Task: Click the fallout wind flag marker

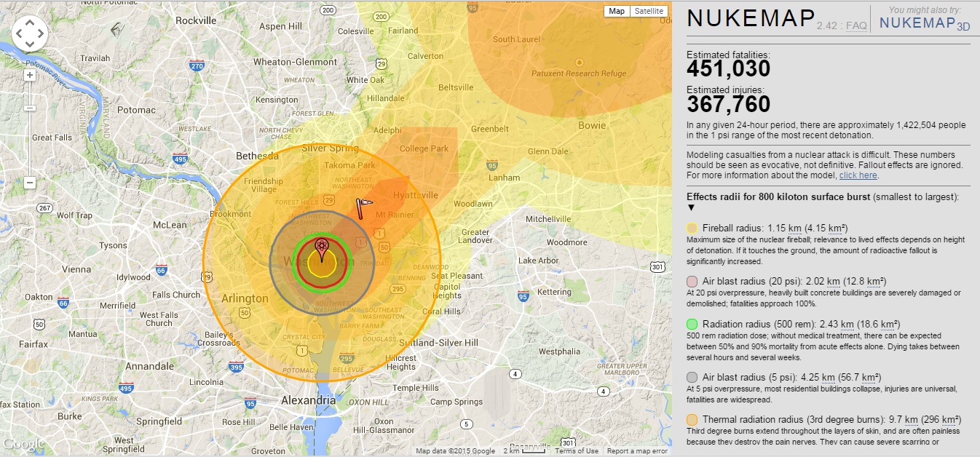Action: (x=363, y=207)
